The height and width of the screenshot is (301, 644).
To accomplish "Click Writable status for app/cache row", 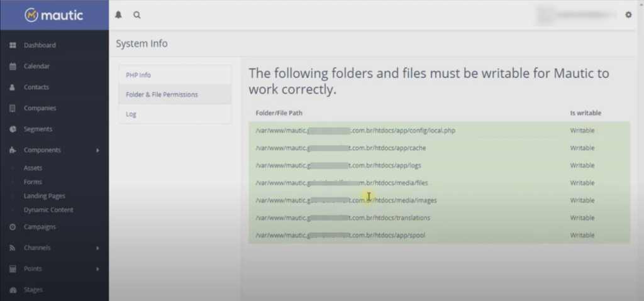I will (x=582, y=148).
